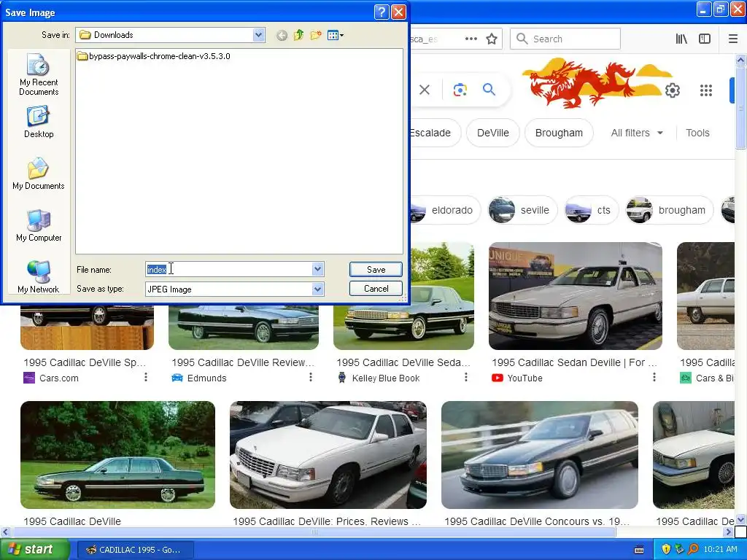Open the Kelley Blue Book source link
The height and width of the screenshot is (560, 747).
[379, 378]
